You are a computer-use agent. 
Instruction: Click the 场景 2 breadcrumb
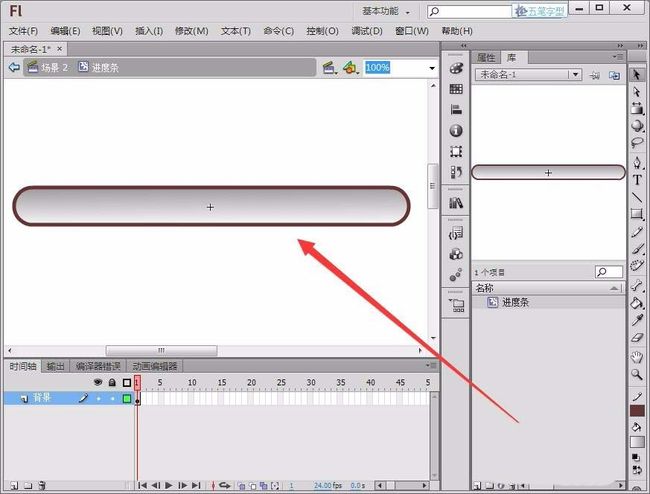48,67
